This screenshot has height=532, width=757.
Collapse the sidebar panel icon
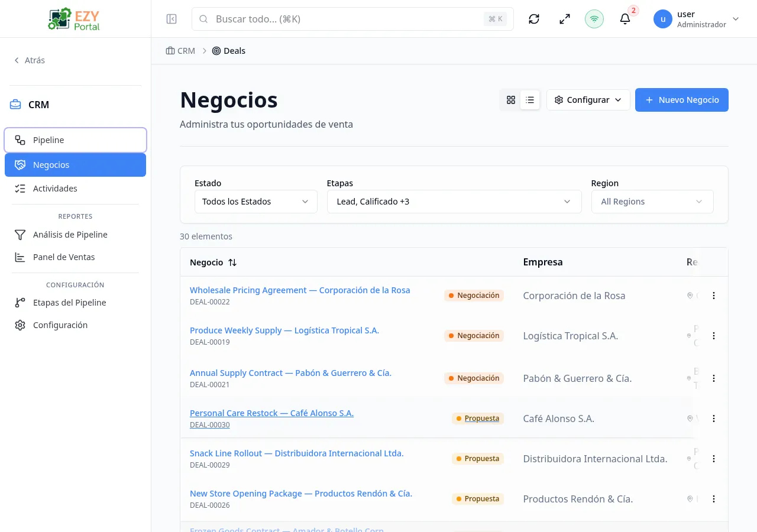coord(172,19)
